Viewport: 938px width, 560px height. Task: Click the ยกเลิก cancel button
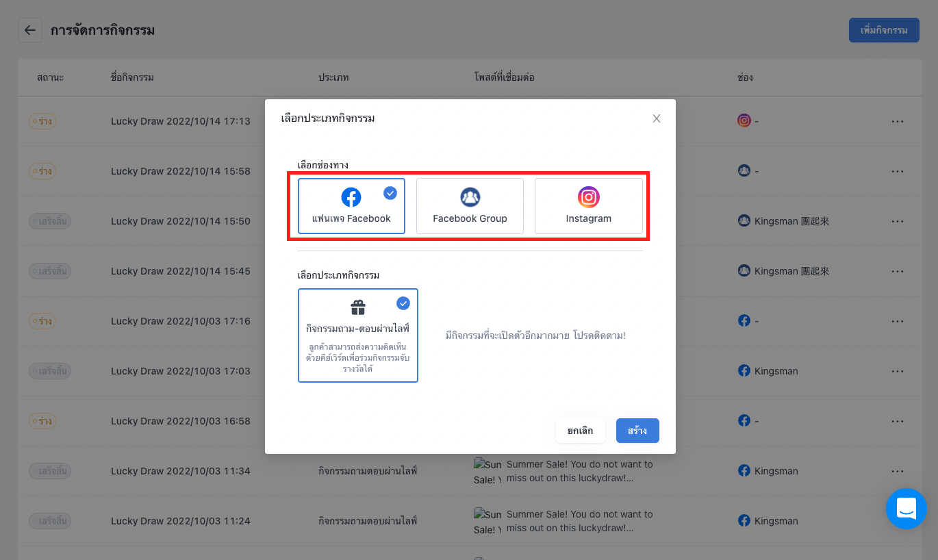(580, 431)
